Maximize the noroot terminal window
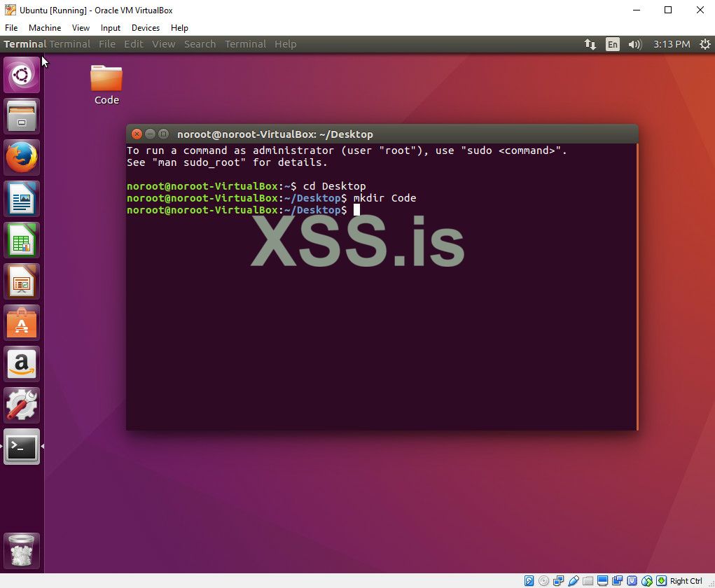Image resolution: width=715 pixels, height=588 pixels. point(163,134)
